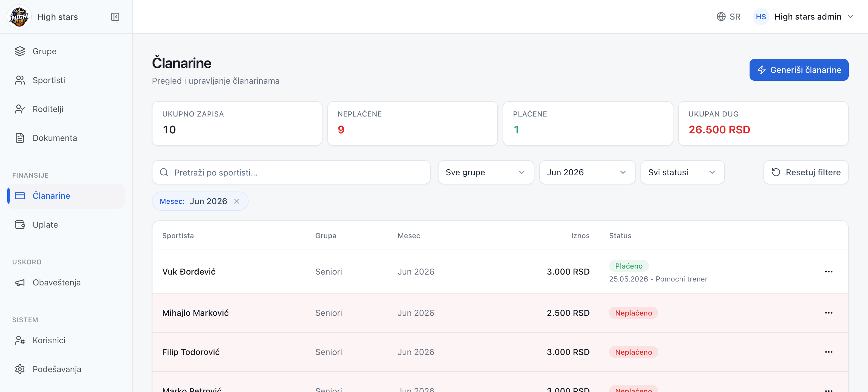Click the Članarine page heading
The image size is (868, 392).
point(182,63)
